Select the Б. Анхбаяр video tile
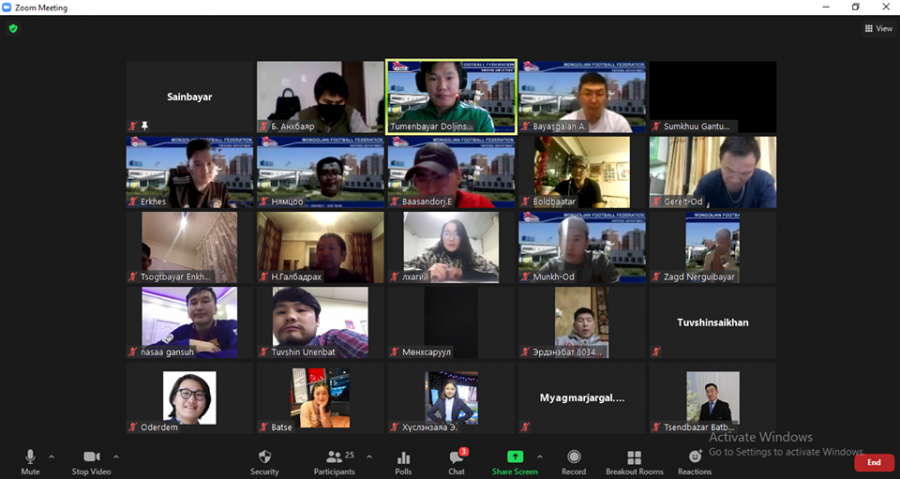Screen dimensions: 900x479 pyautogui.click(x=320, y=97)
